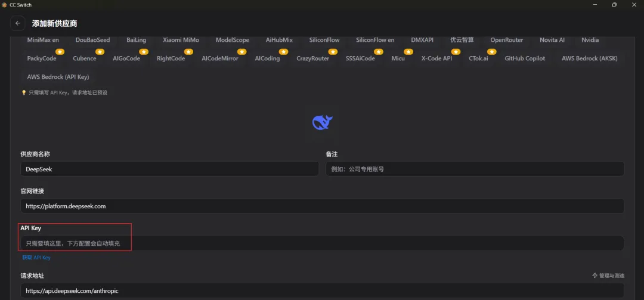The width and height of the screenshot is (644, 300).
Task: Select the Cubence provider preset
Action: pos(85,58)
